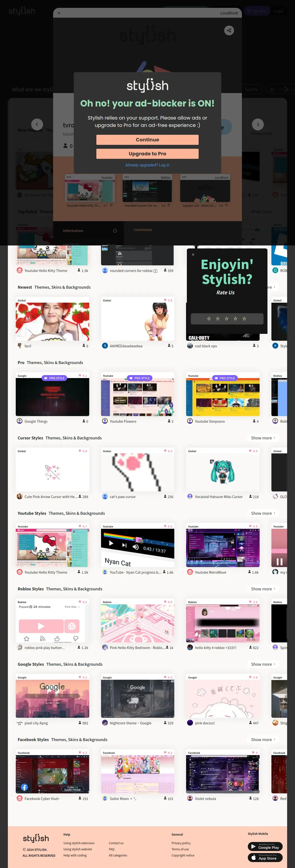Rate one star in the Rate Us popup

point(209,319)
